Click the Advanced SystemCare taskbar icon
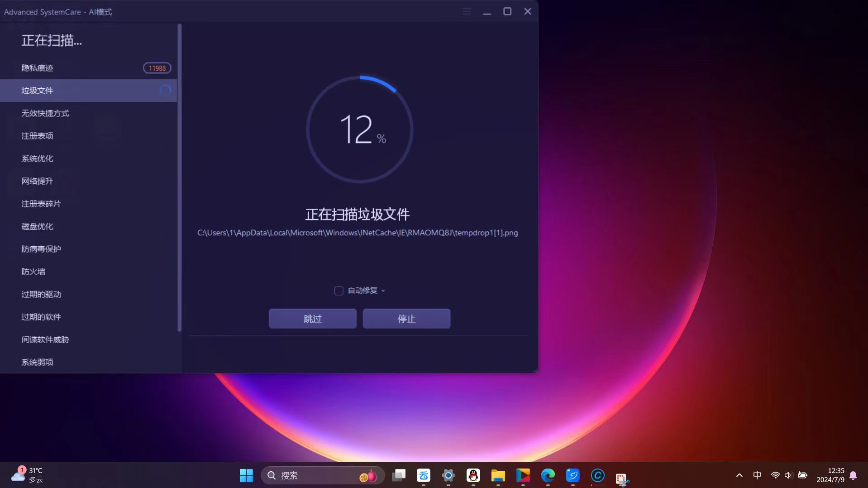 (597, 475)
